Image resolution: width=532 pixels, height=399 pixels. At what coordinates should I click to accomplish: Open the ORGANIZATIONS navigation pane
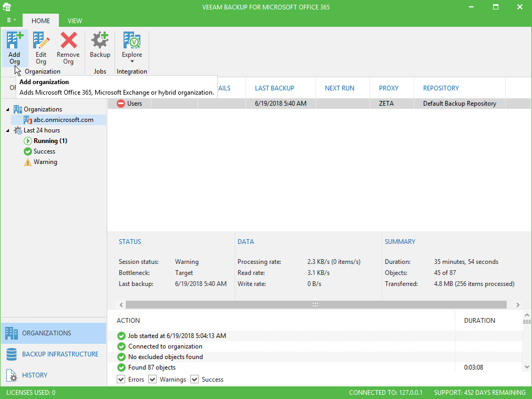54,333
